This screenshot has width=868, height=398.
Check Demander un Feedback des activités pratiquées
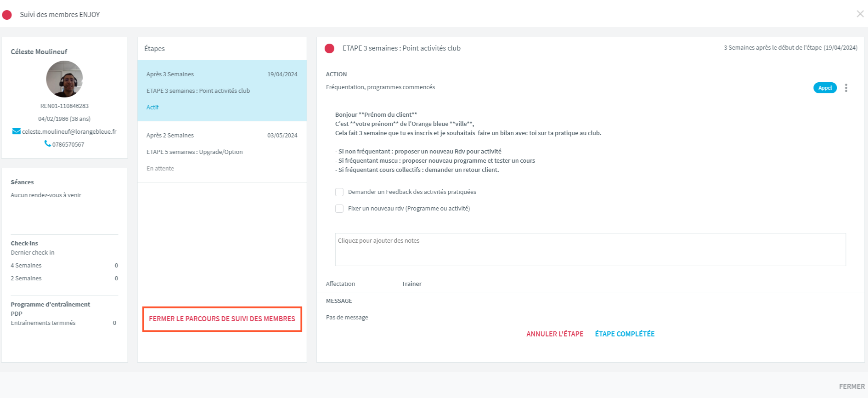[x=339, y=192]
